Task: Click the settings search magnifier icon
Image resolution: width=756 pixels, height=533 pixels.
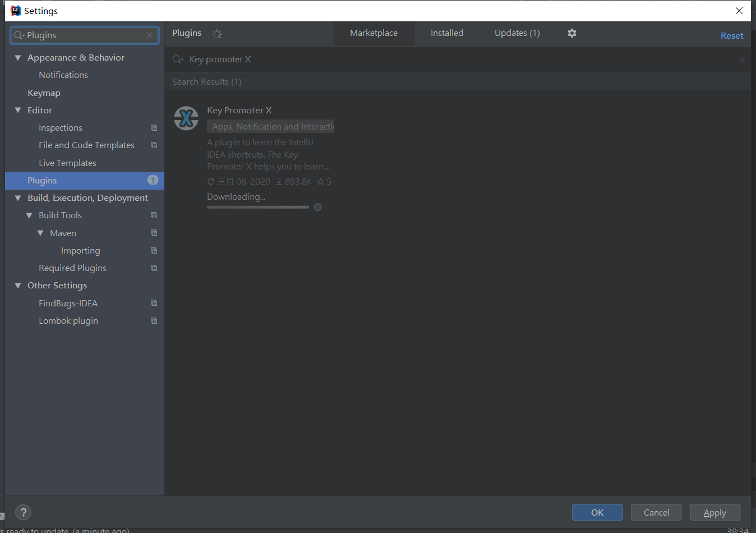Action: [x=19, y=35]
